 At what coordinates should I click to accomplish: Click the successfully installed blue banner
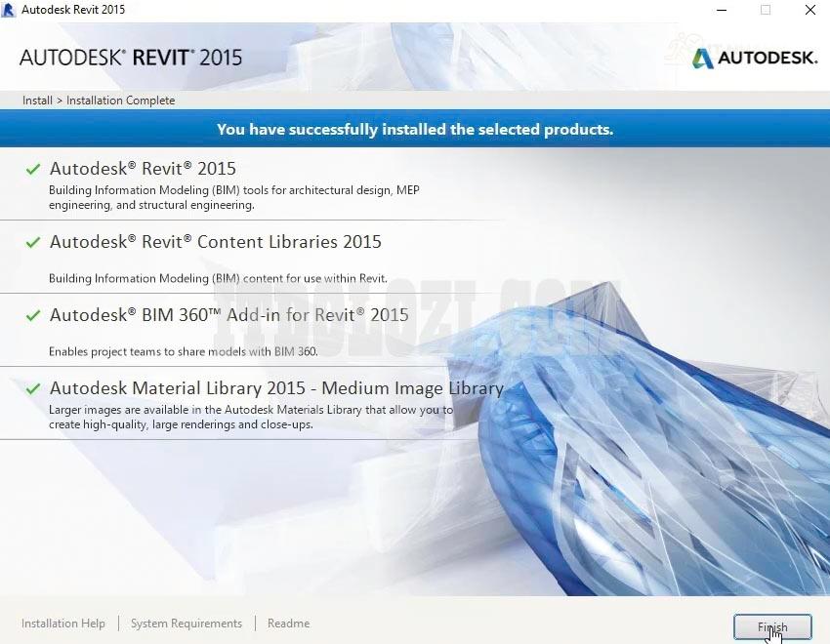pos(415,129)
